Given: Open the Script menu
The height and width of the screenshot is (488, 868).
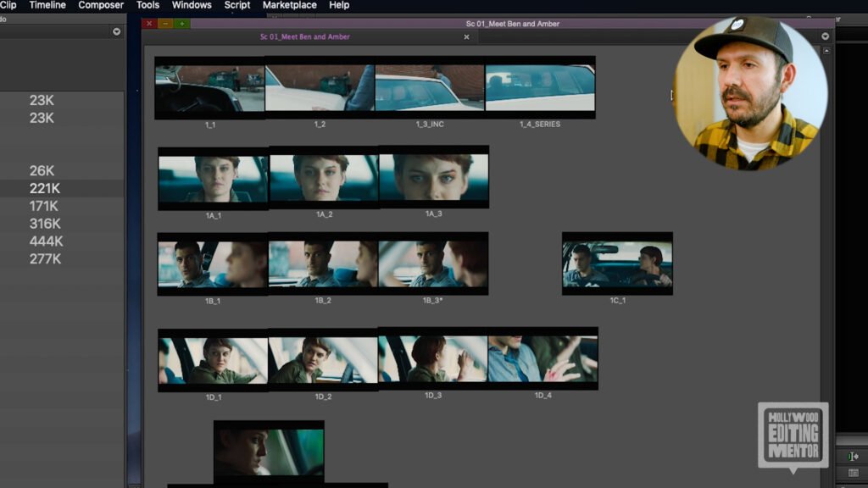Looking at the screenshot, I should (237, 5).
